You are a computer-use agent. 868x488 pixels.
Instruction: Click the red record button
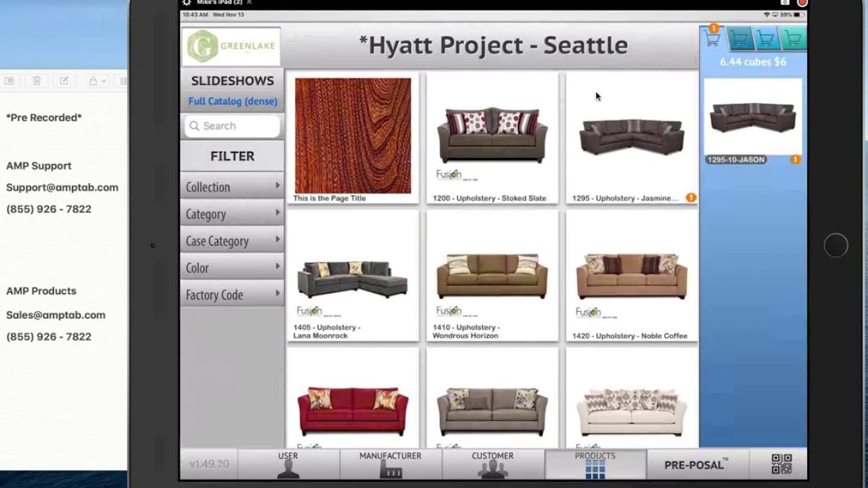(x=802, y=3)
